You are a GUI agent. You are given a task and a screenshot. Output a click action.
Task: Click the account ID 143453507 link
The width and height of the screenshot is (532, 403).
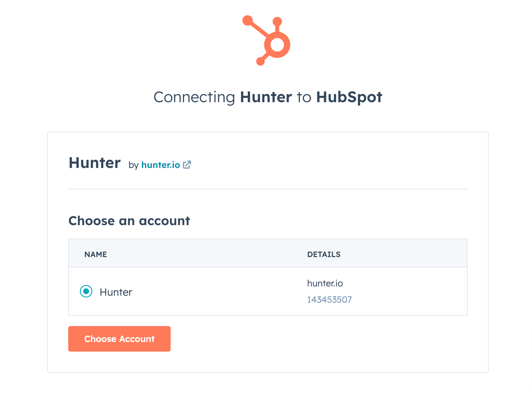click(x=329, y=300)
